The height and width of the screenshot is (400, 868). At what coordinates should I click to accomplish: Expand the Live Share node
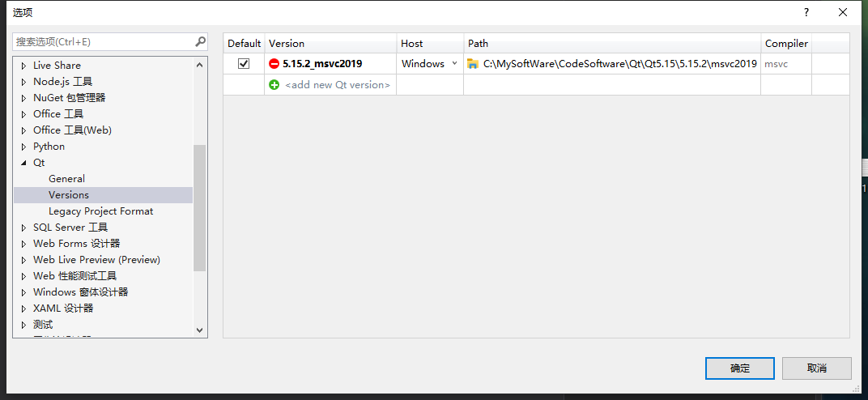(23, 66)
